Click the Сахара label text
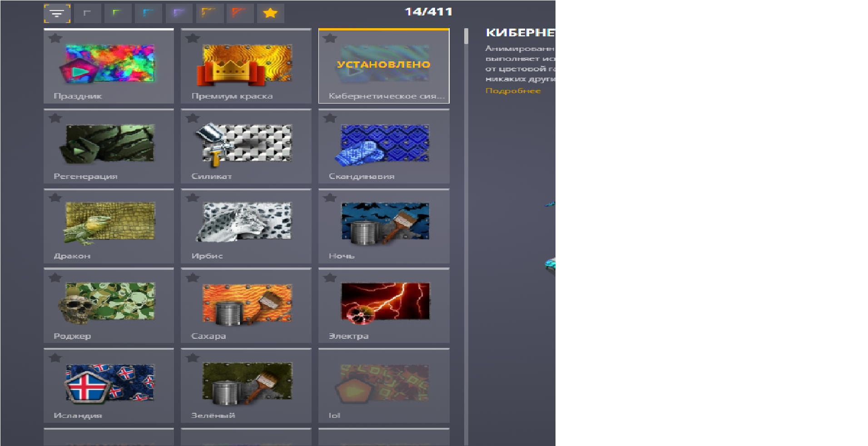The image size is (868, 446). [x=208, y=336]
